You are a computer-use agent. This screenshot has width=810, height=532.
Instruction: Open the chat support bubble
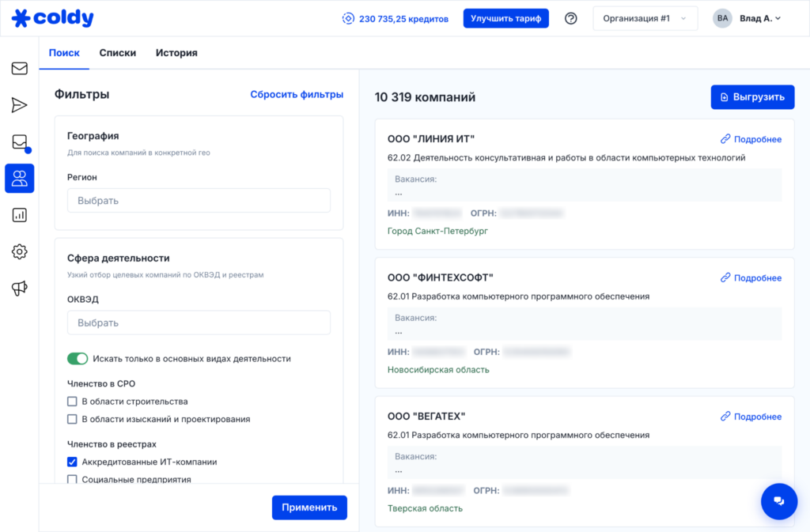pos(779,501)
